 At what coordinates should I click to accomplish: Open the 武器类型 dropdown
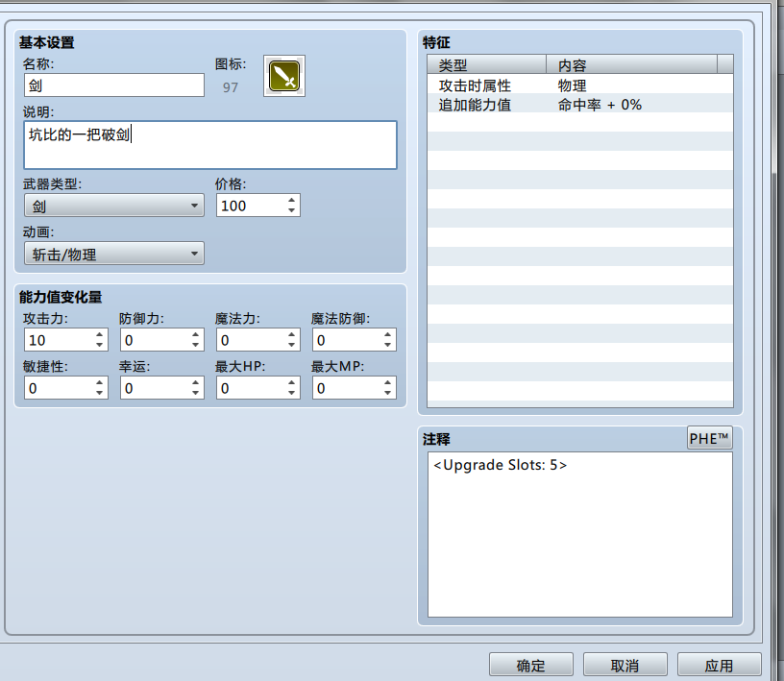pos(114,206)
